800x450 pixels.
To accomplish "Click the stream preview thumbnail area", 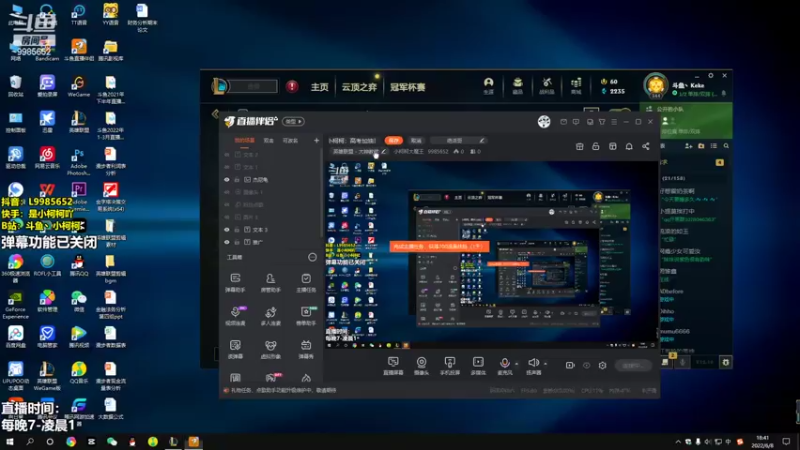I will point(491,255).
